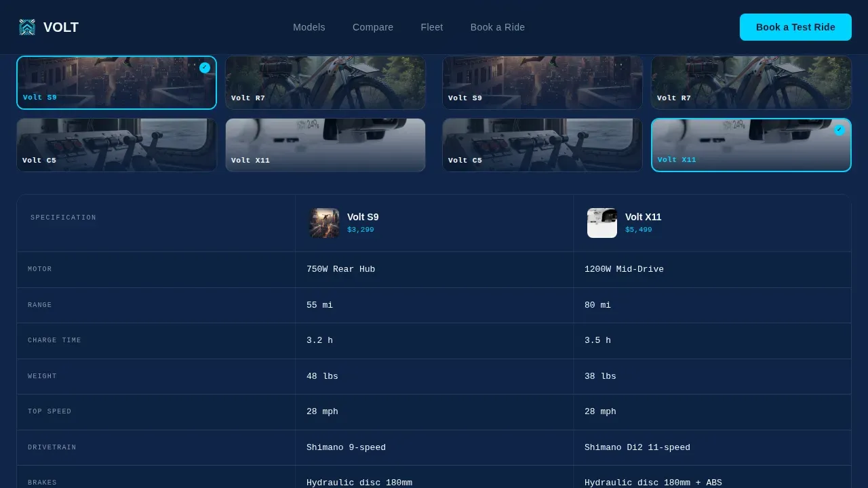Select Volt C5 in the left selector
Screen dimensions: 868x488
click(x=117, y=145)
